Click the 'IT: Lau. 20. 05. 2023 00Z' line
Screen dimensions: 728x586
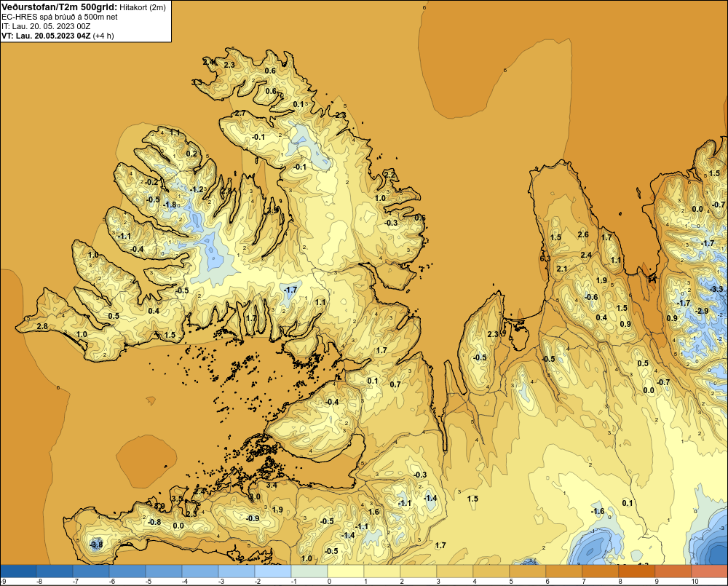click(x=46, y=26)
